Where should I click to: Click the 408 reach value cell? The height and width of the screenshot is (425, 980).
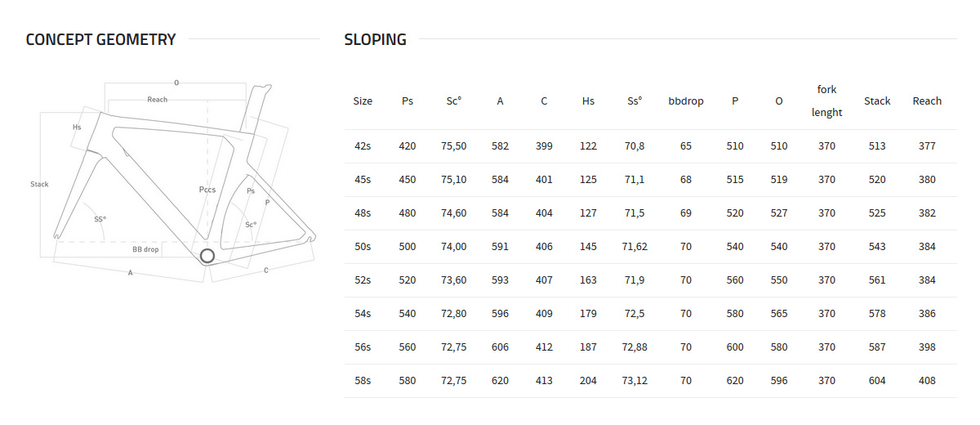pos(927,381)
